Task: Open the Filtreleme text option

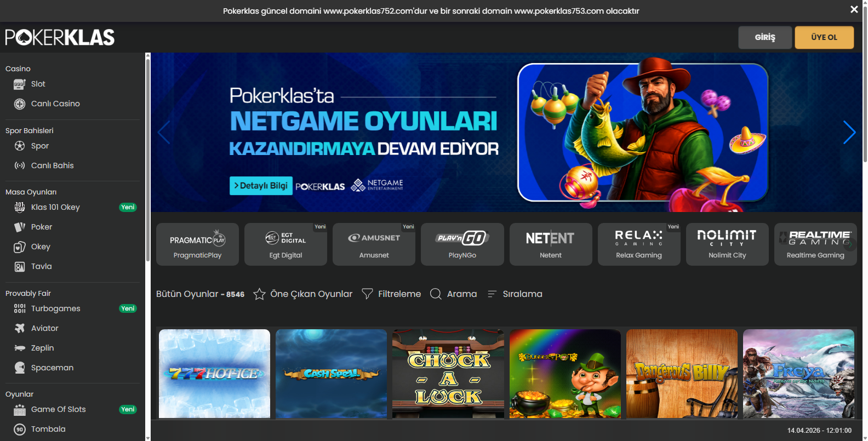Action: point(399,294)
